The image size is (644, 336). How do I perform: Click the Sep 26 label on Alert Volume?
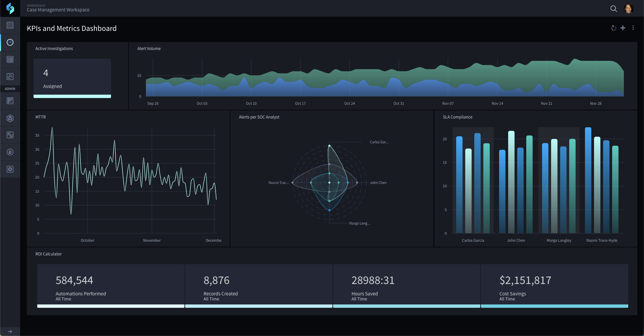coord(153,103)
